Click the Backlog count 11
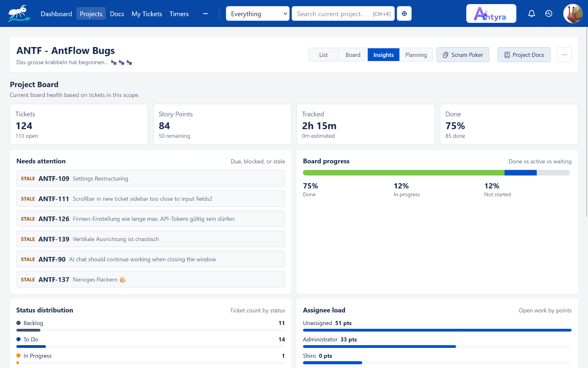Viewport: 588px width, 368px height. (281, 323)
